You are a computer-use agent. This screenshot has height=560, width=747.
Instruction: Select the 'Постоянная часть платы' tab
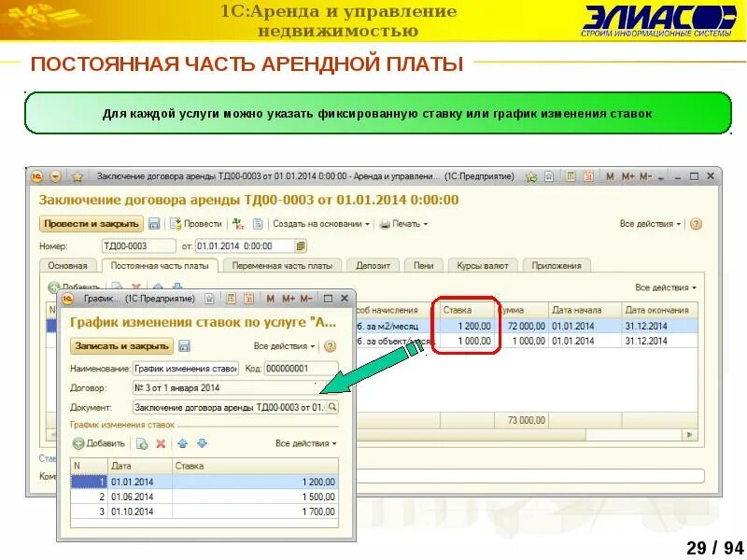pos(160,266)
